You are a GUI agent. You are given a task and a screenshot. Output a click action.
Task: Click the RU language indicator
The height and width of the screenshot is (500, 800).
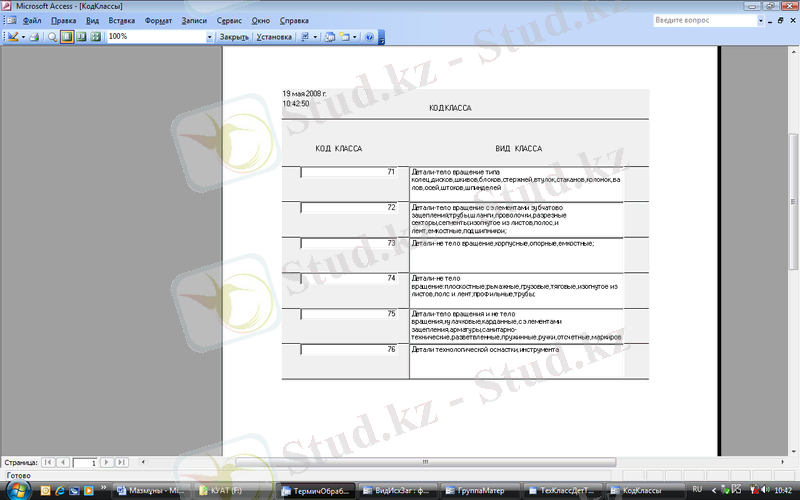click(x=697, y=490)
